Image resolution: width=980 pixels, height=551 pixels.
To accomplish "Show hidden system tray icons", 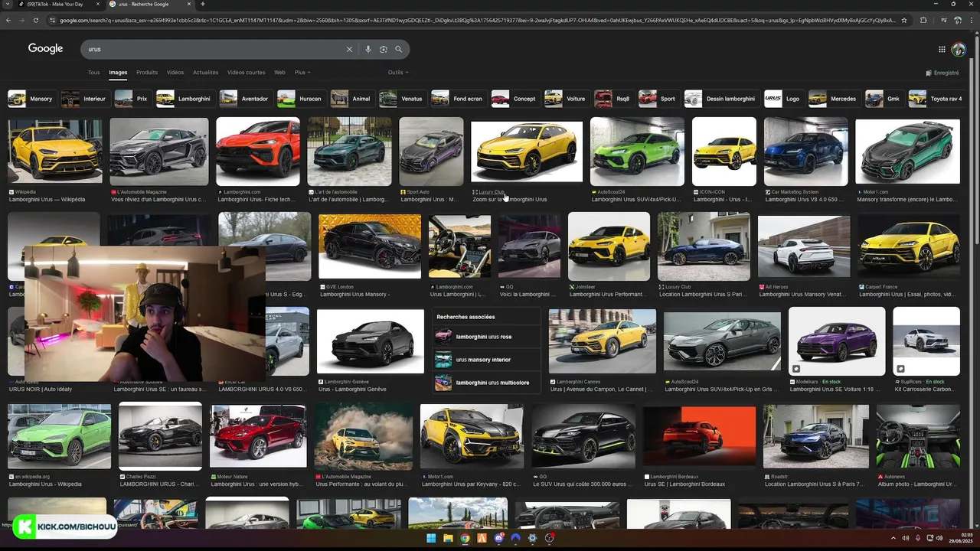I will click(895, 539).
